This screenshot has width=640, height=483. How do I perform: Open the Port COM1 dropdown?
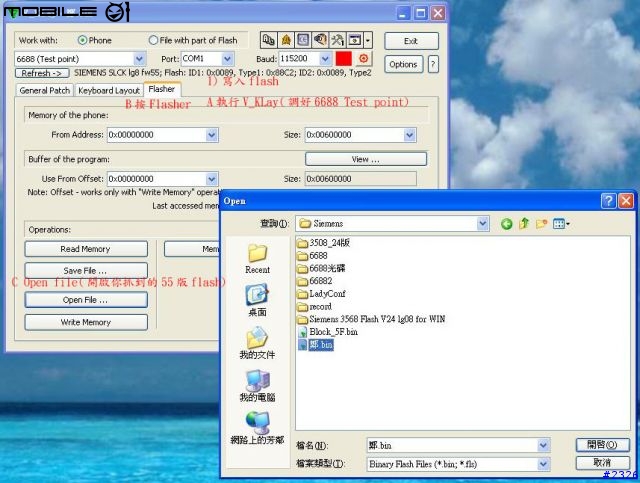click(x=228, y=59)
